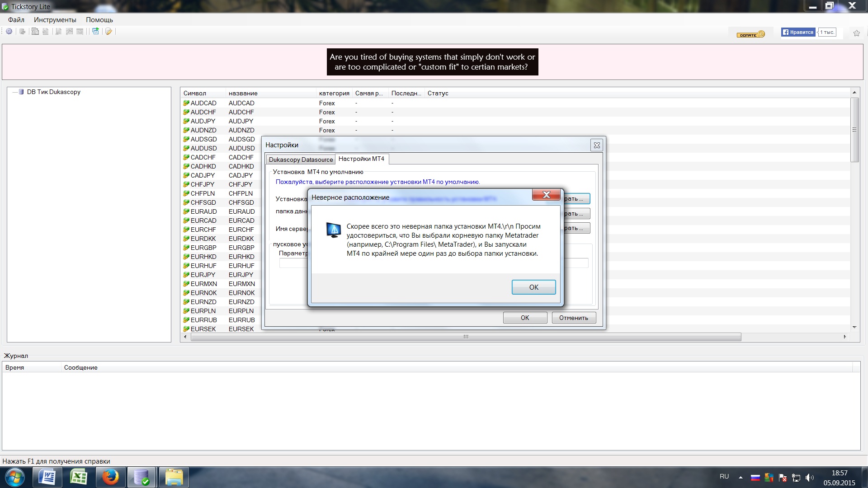
Task: Click the database edit pencil toolbar icon
Action: pyautogui.click(x=108, y=31)
